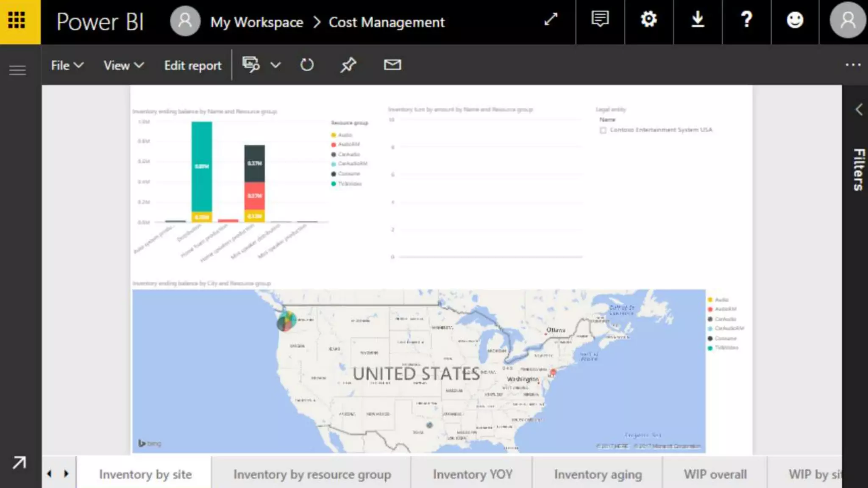Open the notifications comment icon

600,19
